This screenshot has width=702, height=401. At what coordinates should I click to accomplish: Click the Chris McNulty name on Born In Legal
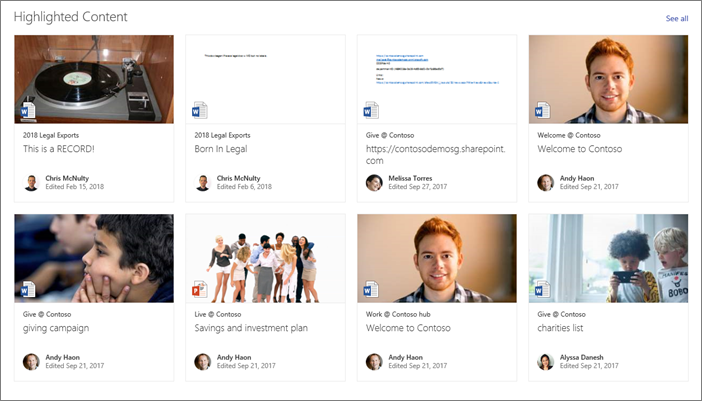click(238, 178)
